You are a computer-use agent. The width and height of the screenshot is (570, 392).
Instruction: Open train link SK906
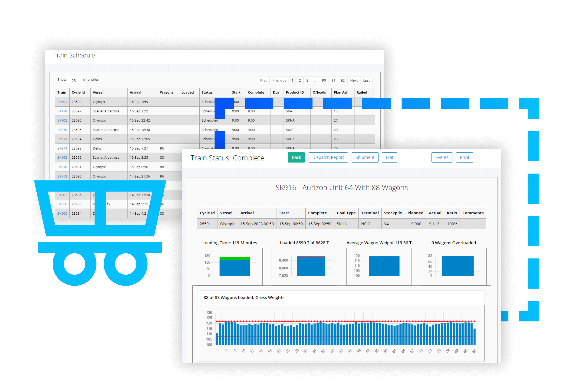coord(62,213)
